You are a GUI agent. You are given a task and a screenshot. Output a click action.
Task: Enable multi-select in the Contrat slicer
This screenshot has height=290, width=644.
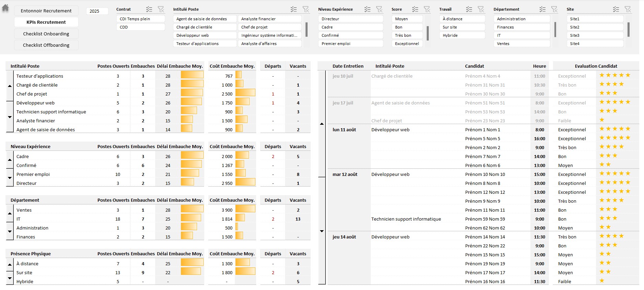[x=149, y=9]
